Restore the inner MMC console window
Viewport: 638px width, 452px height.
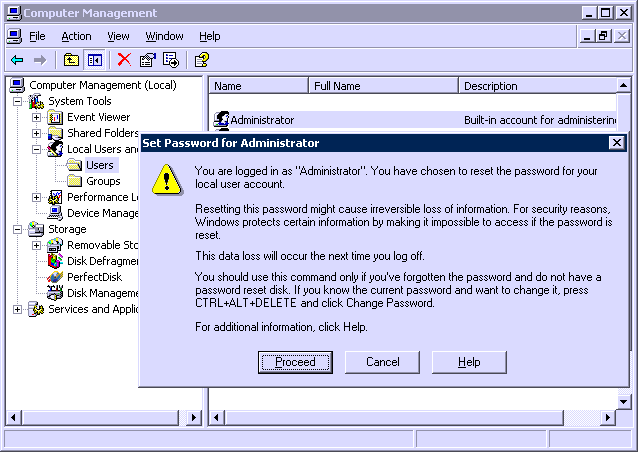tap(604, 36)
